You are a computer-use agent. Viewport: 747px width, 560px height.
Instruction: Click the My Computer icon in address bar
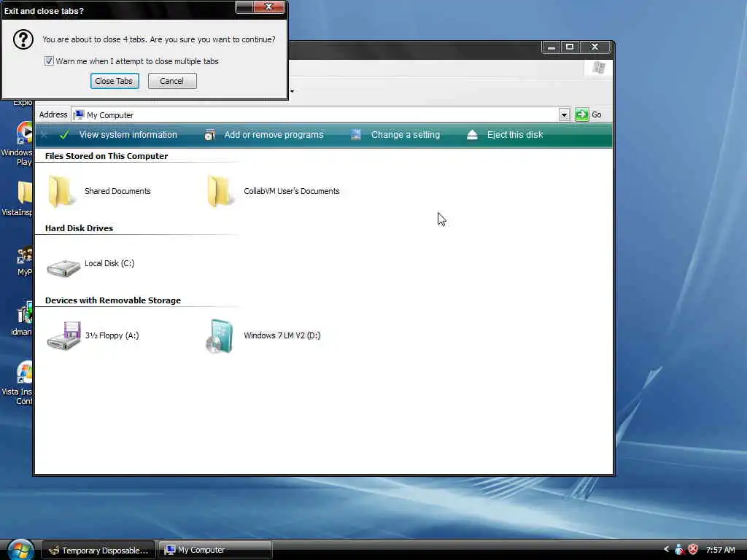point(79,114)
